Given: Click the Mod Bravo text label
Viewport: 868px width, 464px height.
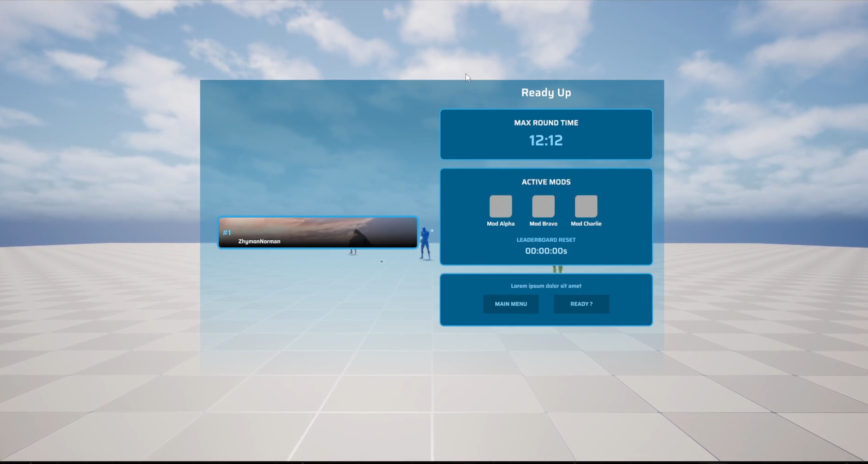Looking at the screenshot, I should (543, 224).
